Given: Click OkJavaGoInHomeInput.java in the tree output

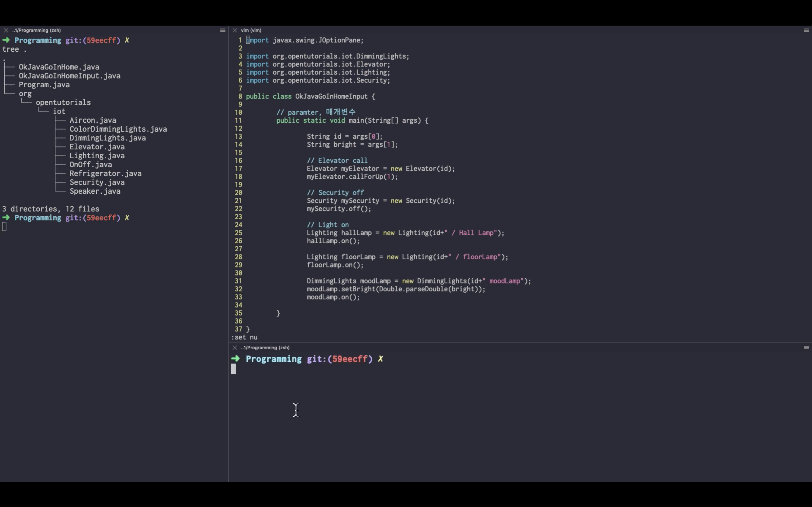Looking at the screenshot, I should [x=69, y=76].
